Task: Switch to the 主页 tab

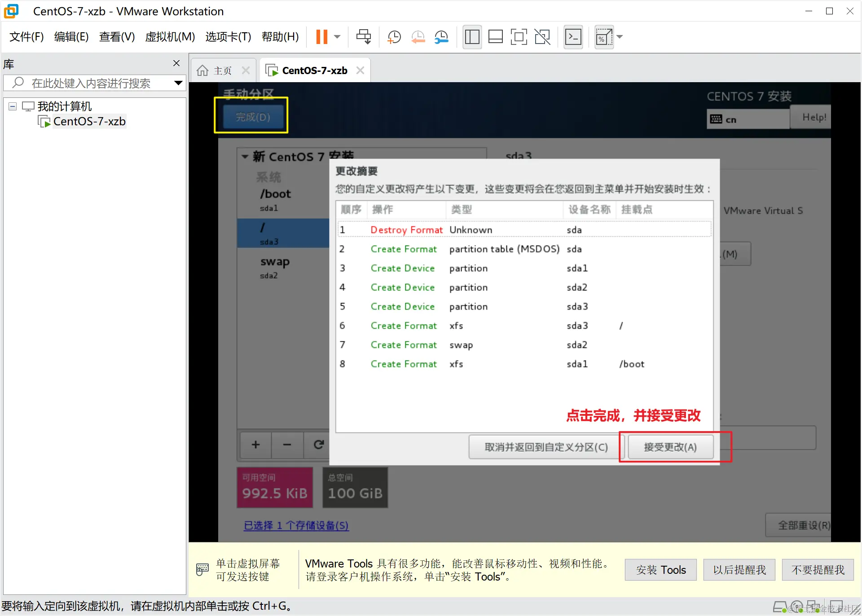Action: click(222, 70)
